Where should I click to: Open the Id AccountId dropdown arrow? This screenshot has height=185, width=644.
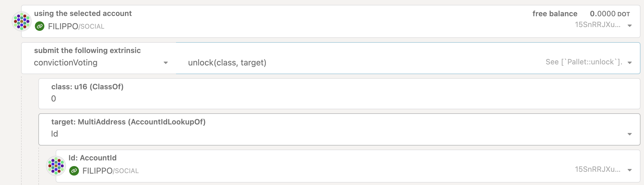click(629, 170)
